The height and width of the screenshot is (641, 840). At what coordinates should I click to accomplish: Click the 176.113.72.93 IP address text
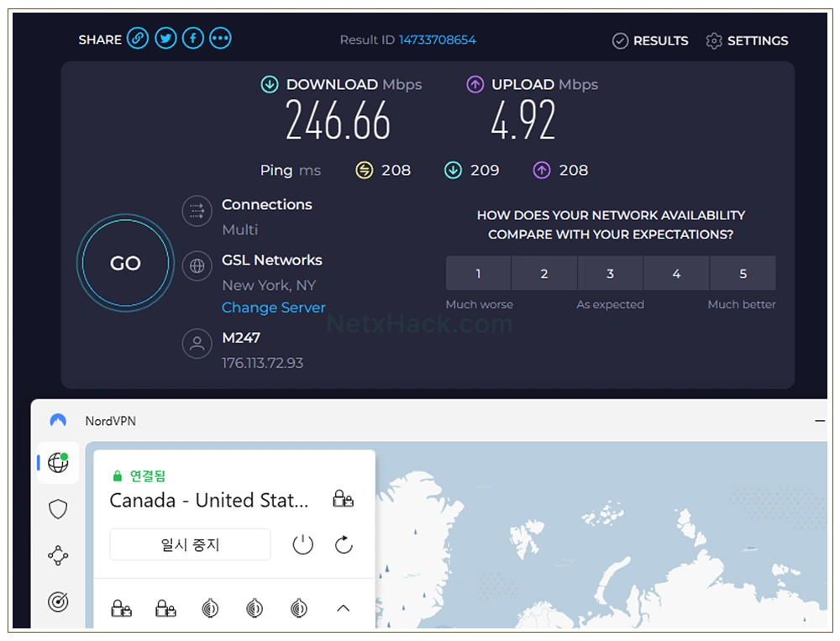click(262, 364)
